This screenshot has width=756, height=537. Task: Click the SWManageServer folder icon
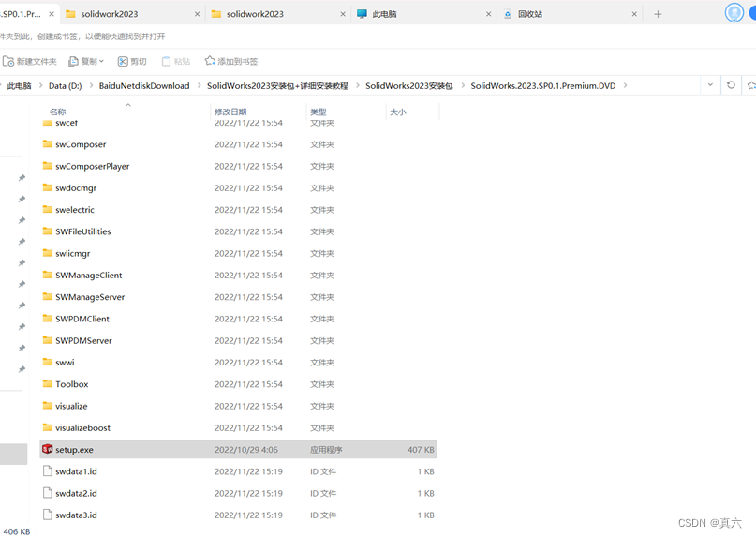(x=47, y=296)
